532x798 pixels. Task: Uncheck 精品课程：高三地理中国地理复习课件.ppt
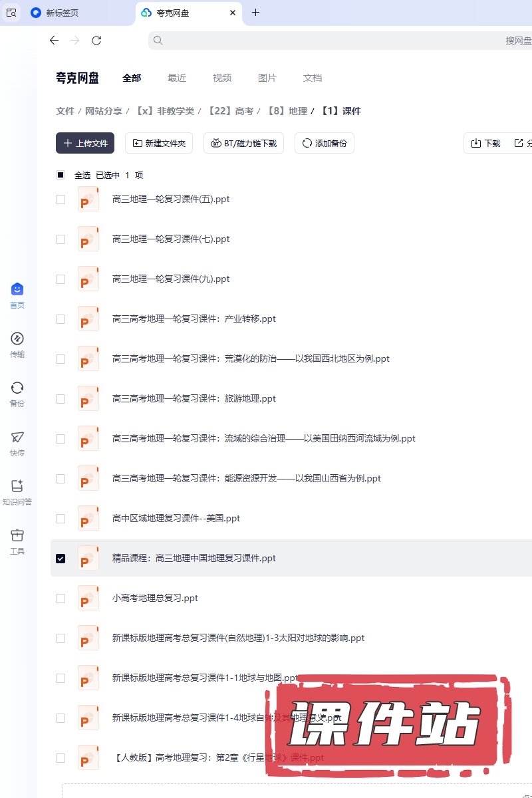tap(61, 559)
